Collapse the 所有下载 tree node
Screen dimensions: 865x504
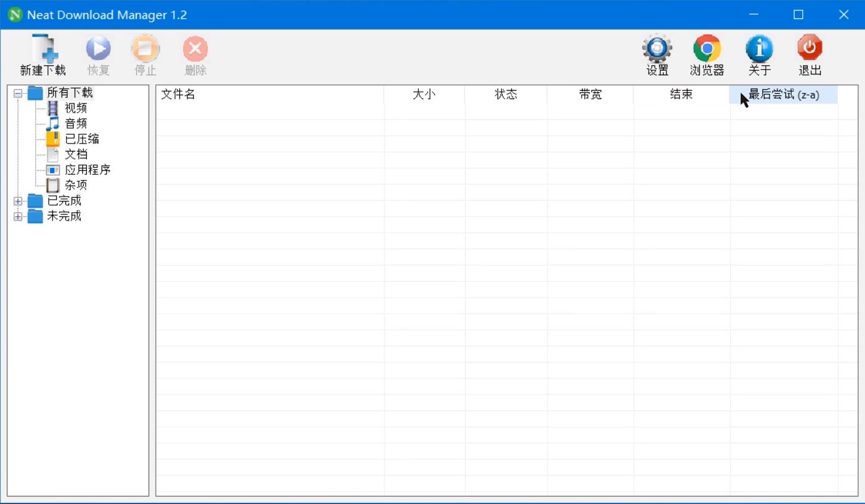pos(18,94)
